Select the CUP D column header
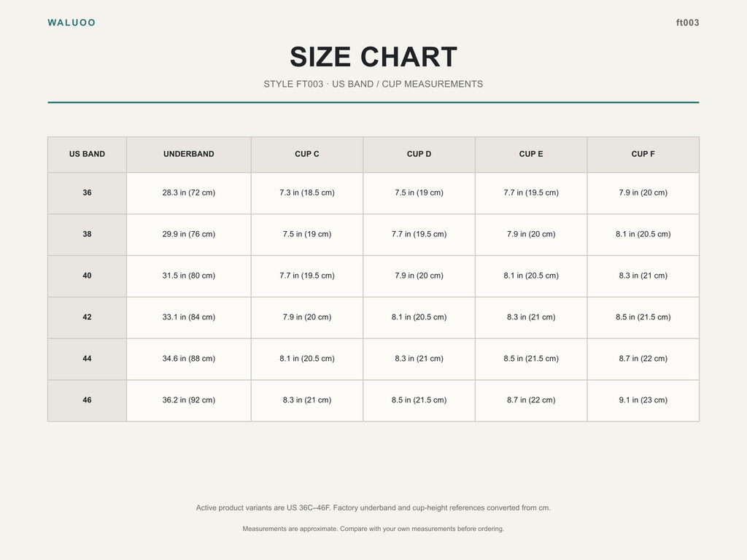Viewport: 747px width, 560px height. click(x=419, y=155)
